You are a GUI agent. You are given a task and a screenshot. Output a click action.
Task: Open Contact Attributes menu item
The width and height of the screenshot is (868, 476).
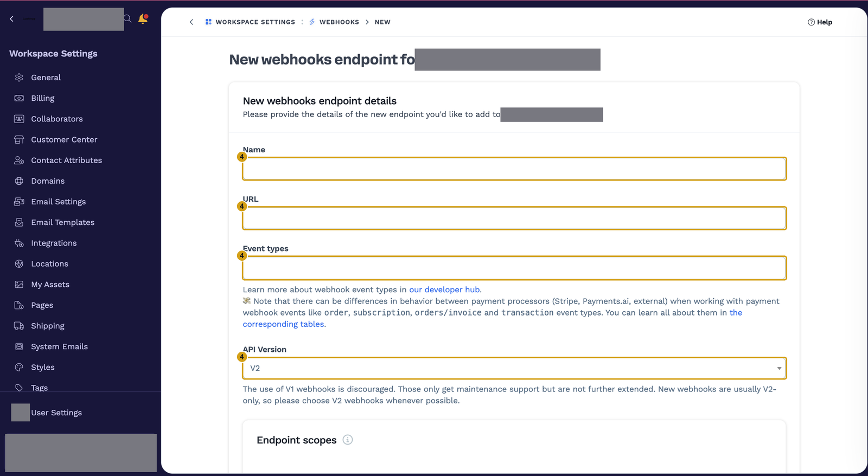click(x=67, y=160)
